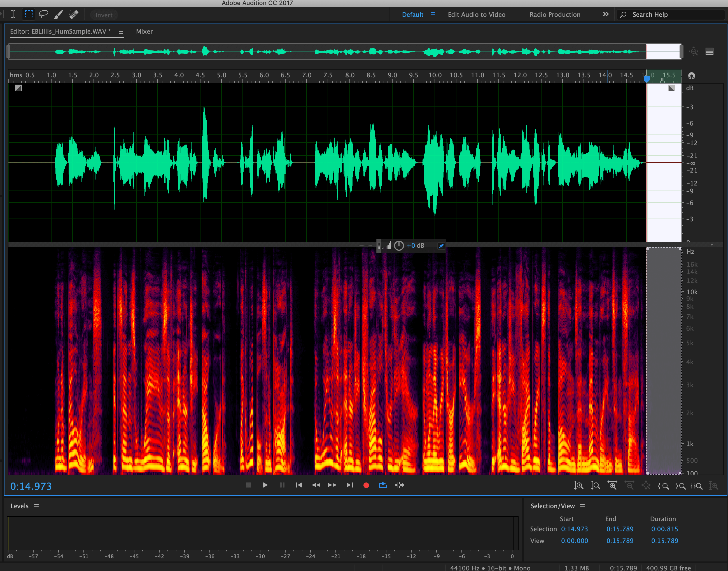Click the Selection Start time field

574,529
